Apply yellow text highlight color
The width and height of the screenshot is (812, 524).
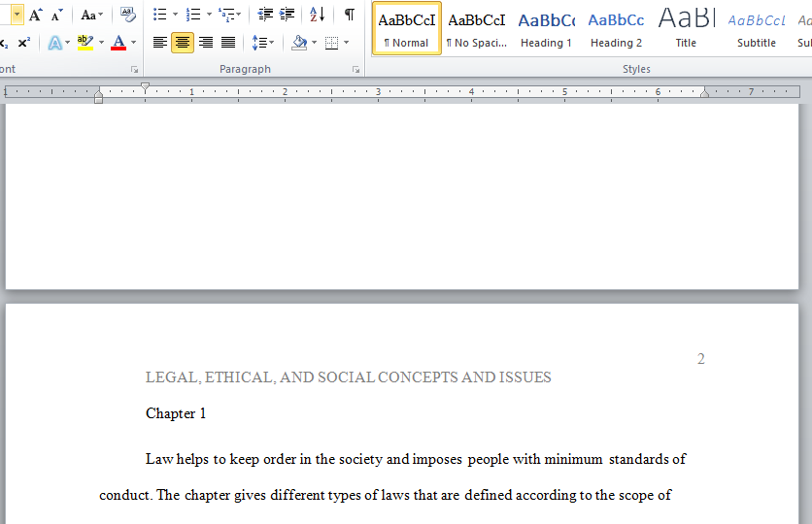click(x=85, y=43)
